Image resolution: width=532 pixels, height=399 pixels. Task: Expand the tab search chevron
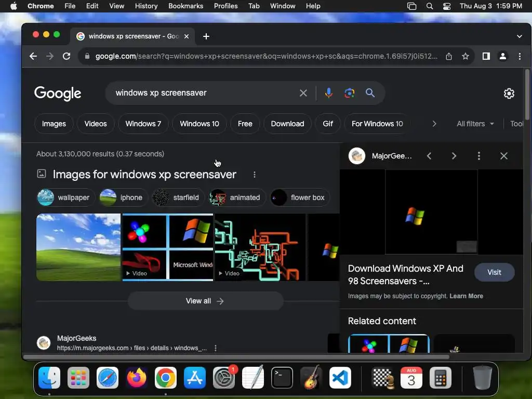[520, 36]
